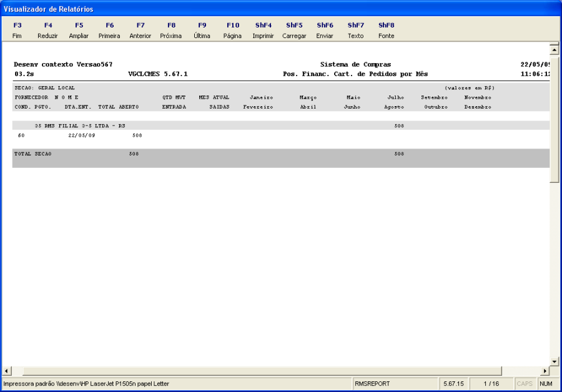Click the horizontal scrollbar left arrow

pyautogui.click(x=7, y=371)
